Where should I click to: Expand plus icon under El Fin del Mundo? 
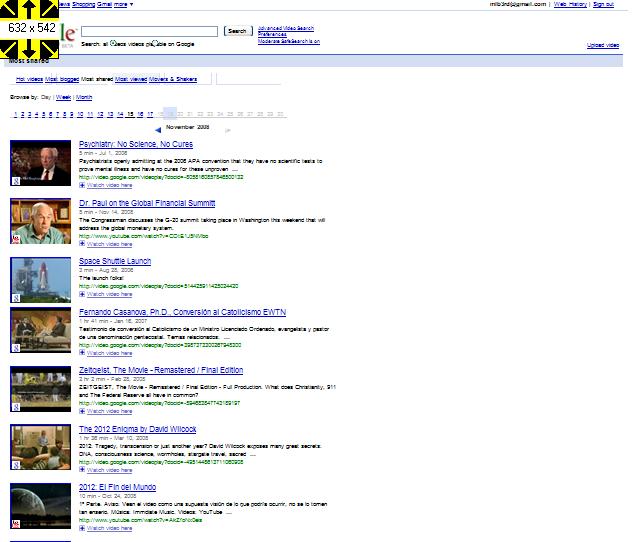(x=82, y=528)
